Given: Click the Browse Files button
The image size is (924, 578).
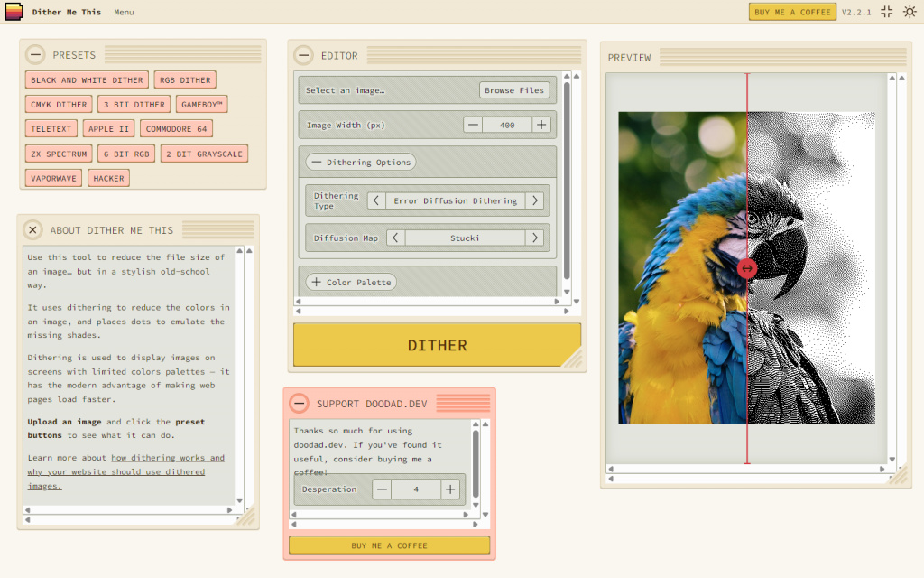Looking at the screenshot, I should coord(514,90).
